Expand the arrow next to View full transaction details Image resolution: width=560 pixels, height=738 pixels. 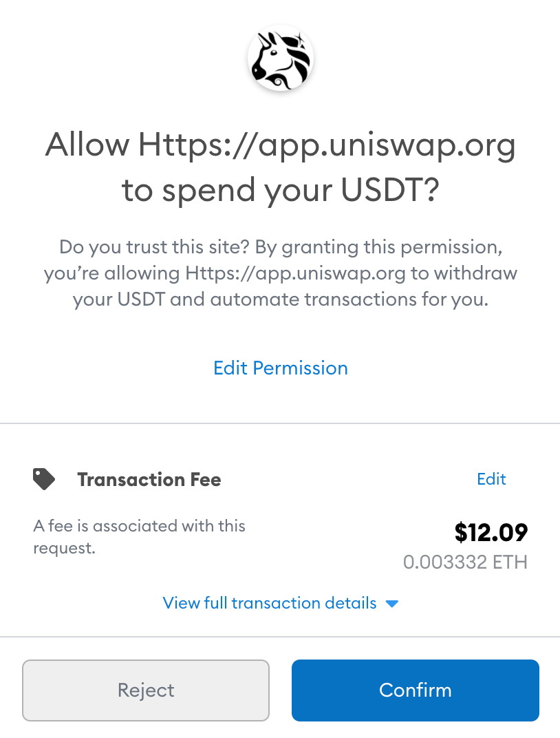391,604
